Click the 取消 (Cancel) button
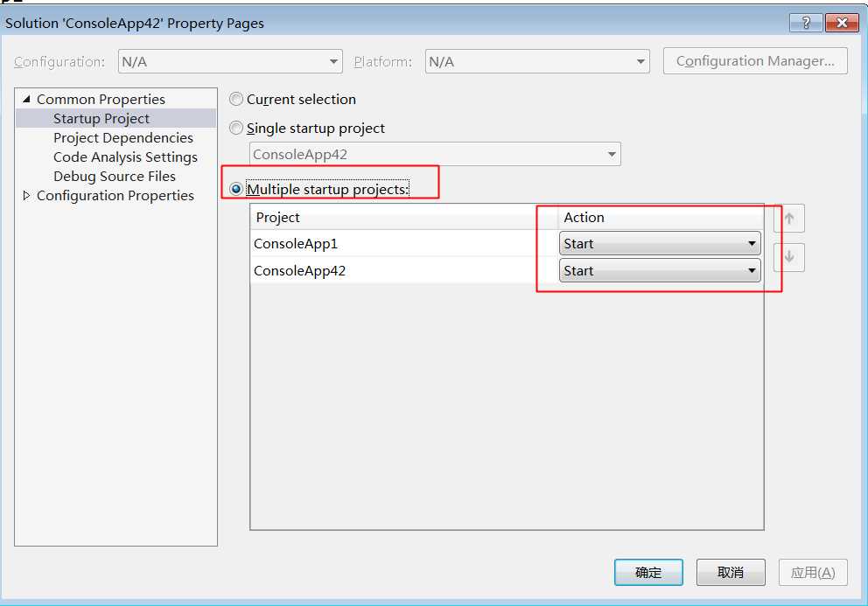868x606 pixels. tap(731, 572)
